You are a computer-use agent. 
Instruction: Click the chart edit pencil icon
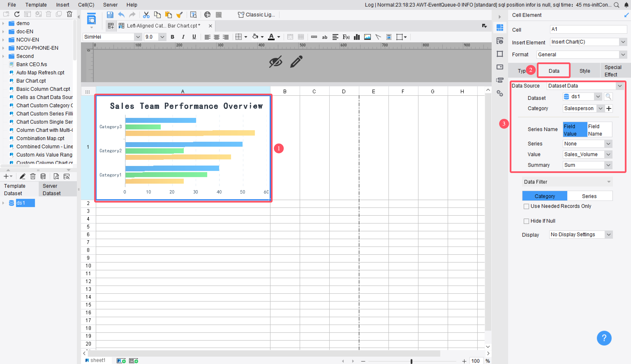[x=296, y=61]
